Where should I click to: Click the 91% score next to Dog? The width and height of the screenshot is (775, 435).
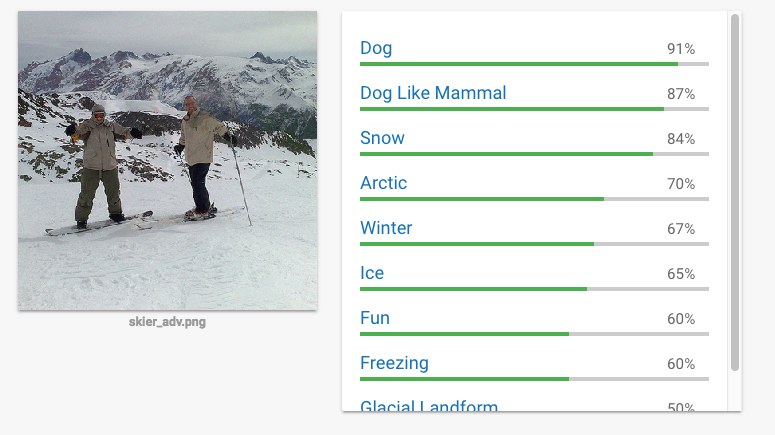coord(681,49)
